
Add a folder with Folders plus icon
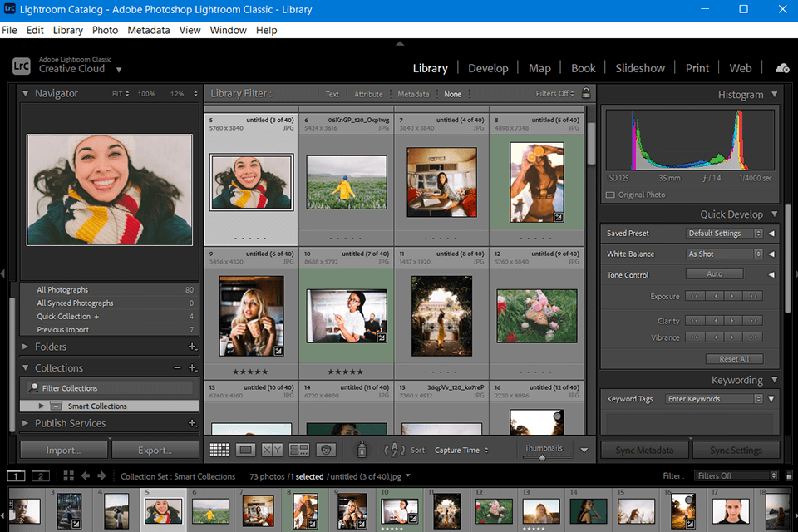pyautogui.click(x=193, y=347)
